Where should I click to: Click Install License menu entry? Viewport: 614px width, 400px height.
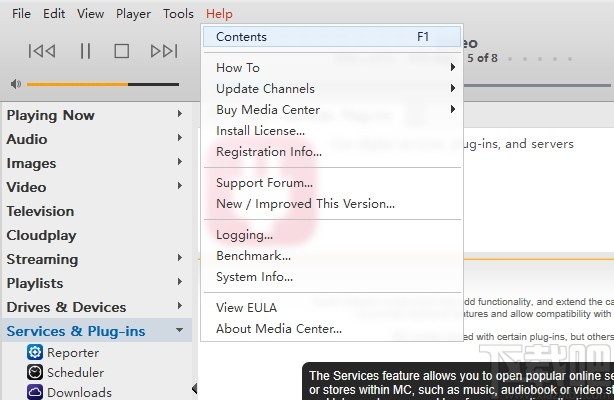260,131
